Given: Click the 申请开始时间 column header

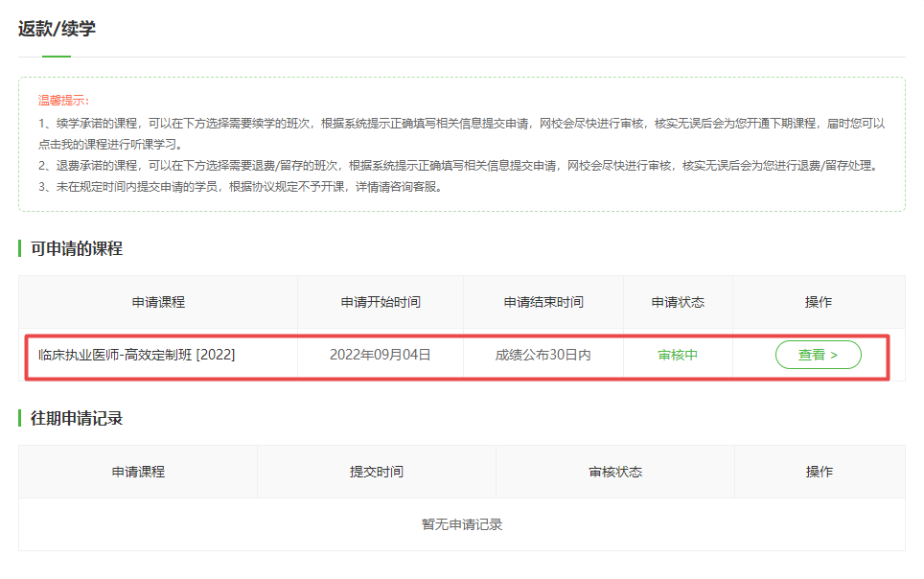Looking at the screenshot, I should click(381, 302).
